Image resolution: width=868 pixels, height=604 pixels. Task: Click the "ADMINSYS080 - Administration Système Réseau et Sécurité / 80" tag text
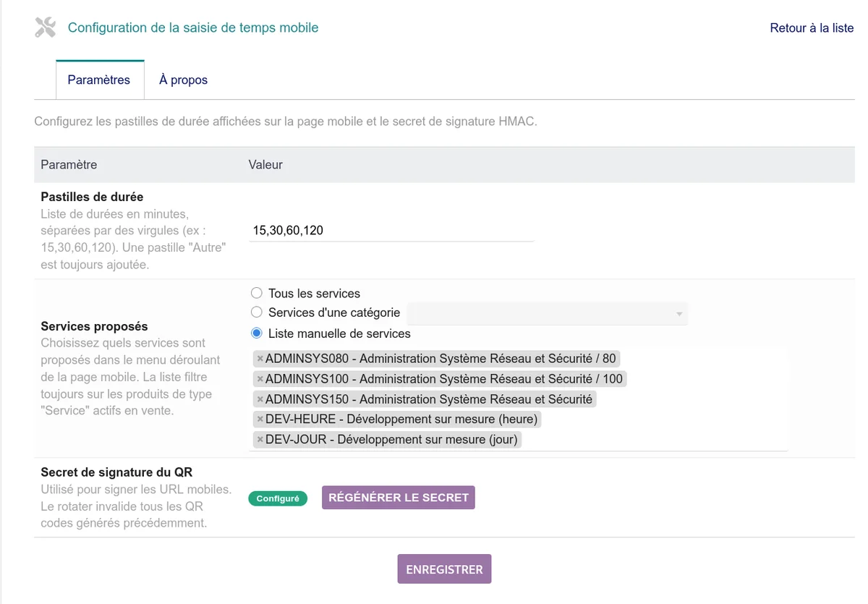(441, 359)
